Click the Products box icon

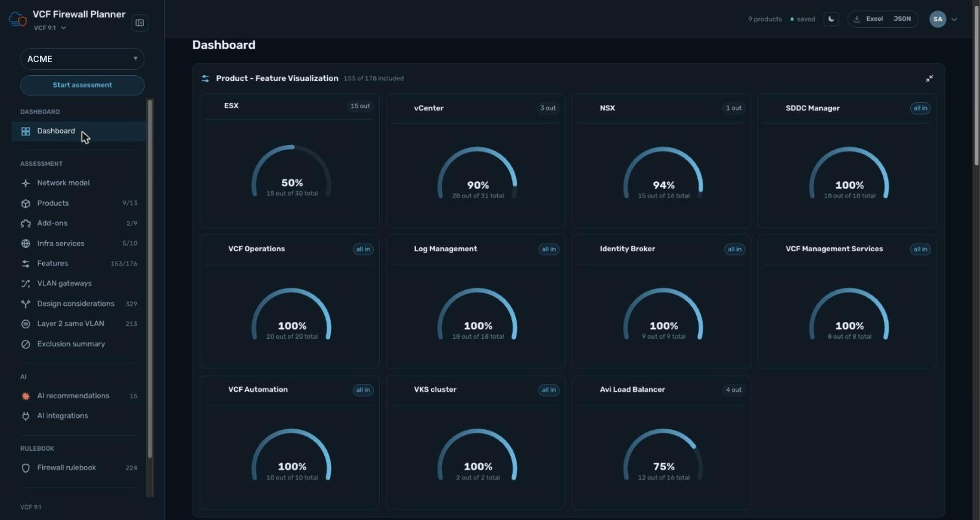(x=25, y=203)
